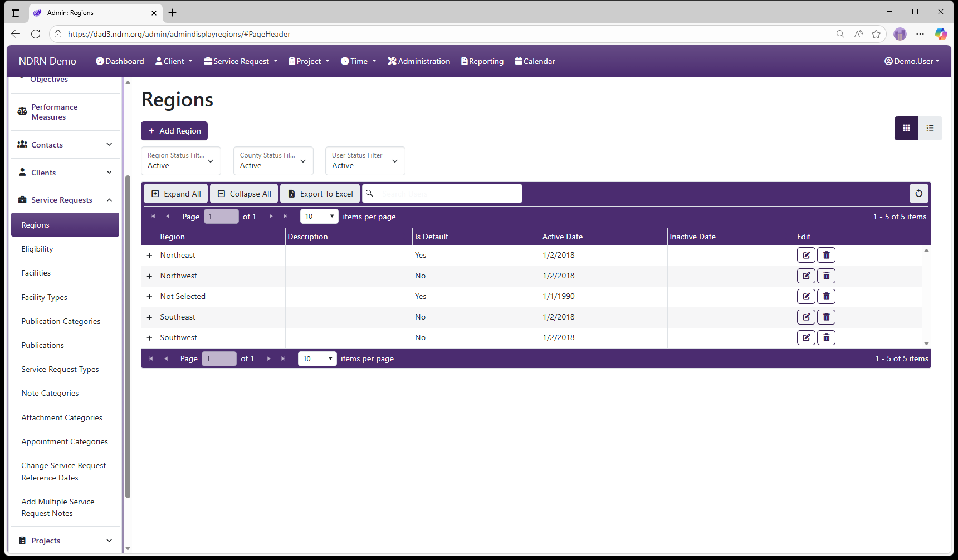Change items per page in top pager
The height and width of the screenshot is (560, 958).
(319, 217)
